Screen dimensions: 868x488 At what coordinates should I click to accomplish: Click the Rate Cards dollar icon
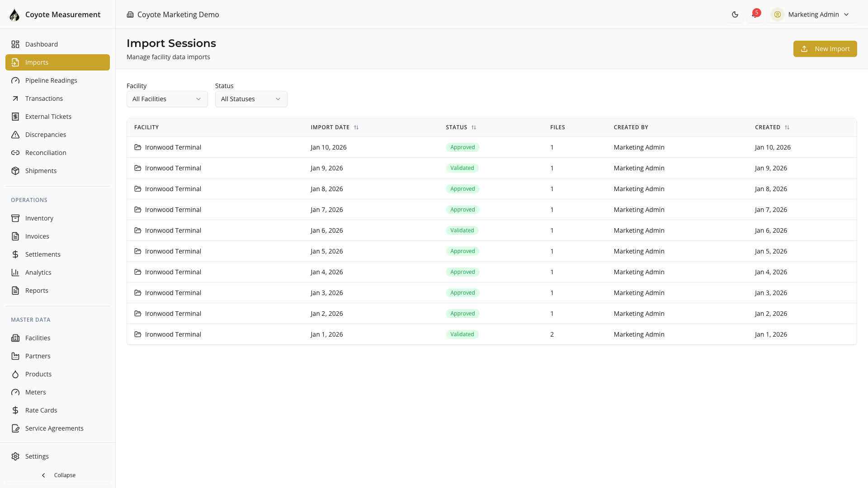15,410
